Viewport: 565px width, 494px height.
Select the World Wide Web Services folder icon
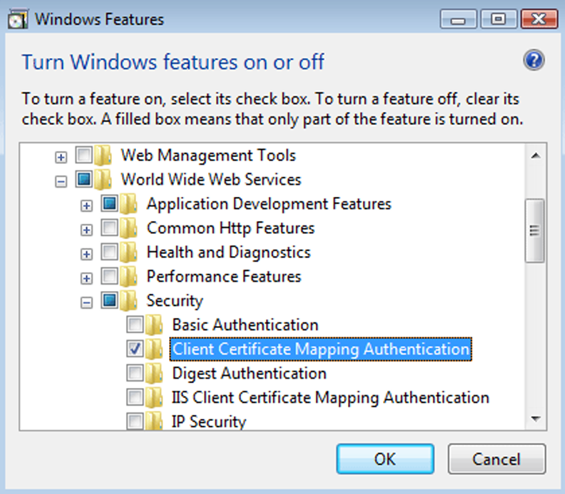103,179
